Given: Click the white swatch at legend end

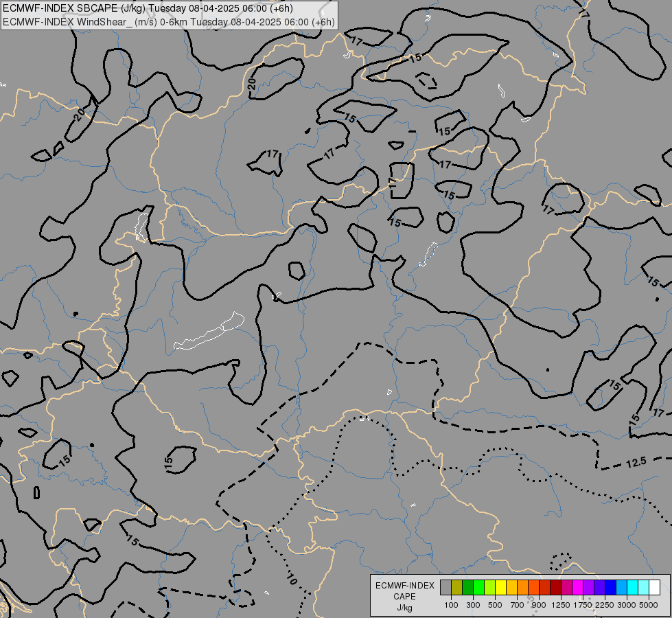Looking at the screenshot, I should (x=654, y=588).
